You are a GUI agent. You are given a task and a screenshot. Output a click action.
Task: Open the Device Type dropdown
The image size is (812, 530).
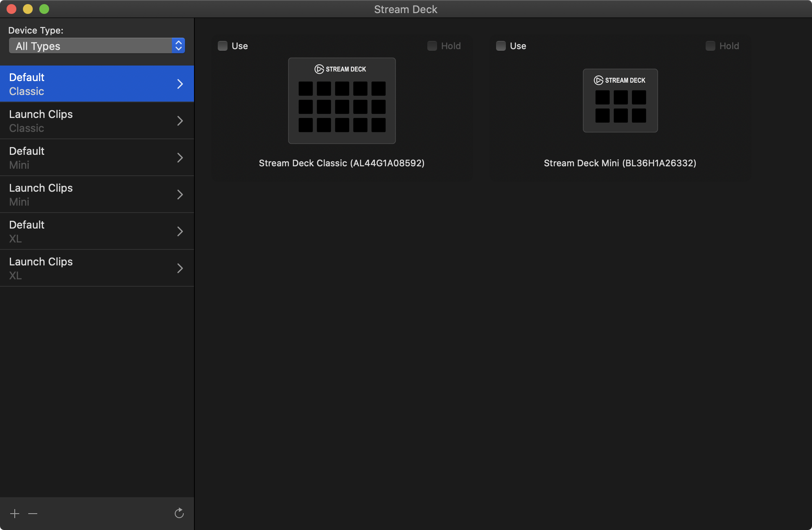point(97,46)
